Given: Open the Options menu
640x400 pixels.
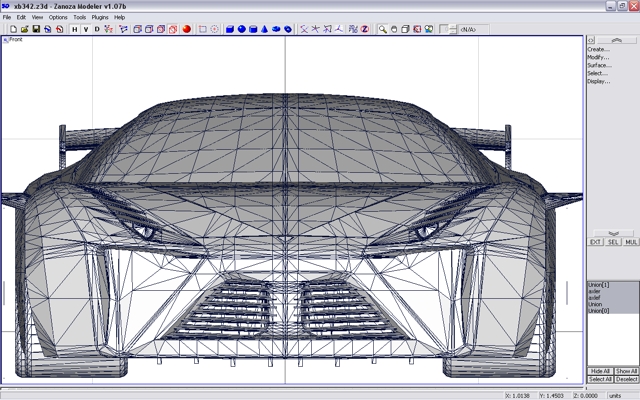Looking at the screenshot, I should coord(59,17).
